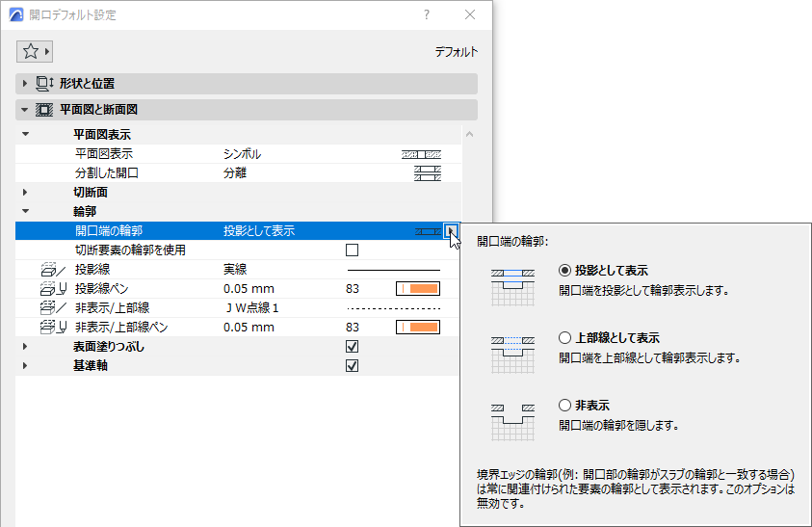Expand the 表面塗りつぶし group
The image size is (812, 527).
pyautogui.click(x=25, y=346)
